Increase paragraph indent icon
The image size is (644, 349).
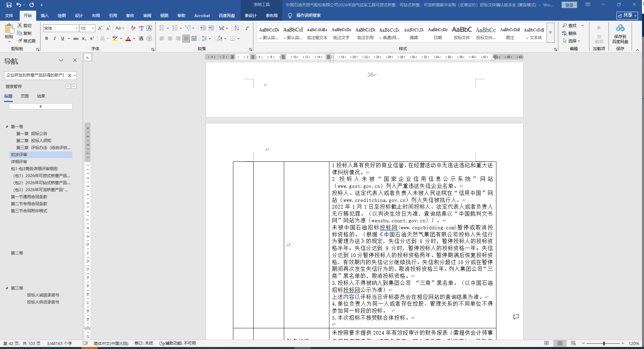point(211,28)
